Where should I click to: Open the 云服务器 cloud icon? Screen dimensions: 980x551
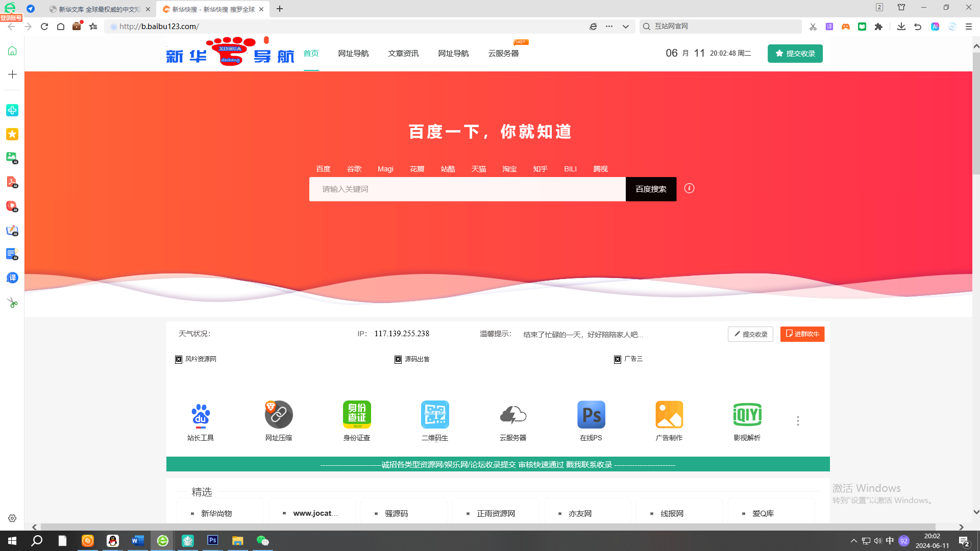pyautogui.click(x=513, y=415)
